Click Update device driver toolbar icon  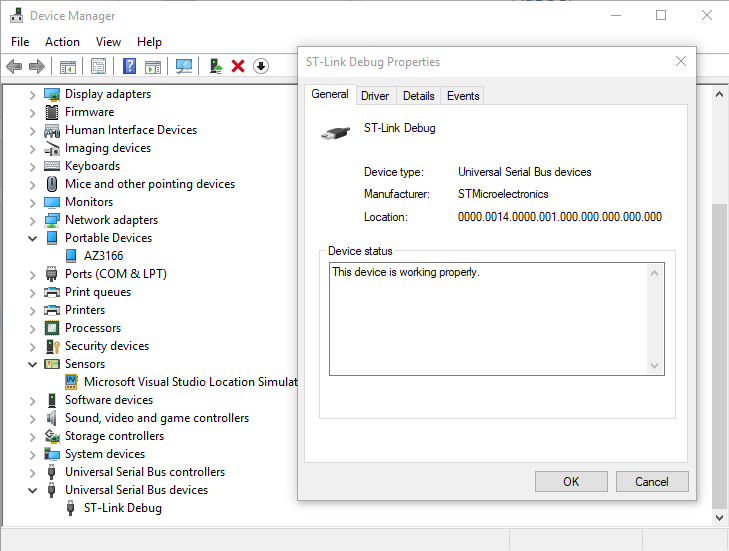[216, 66]
